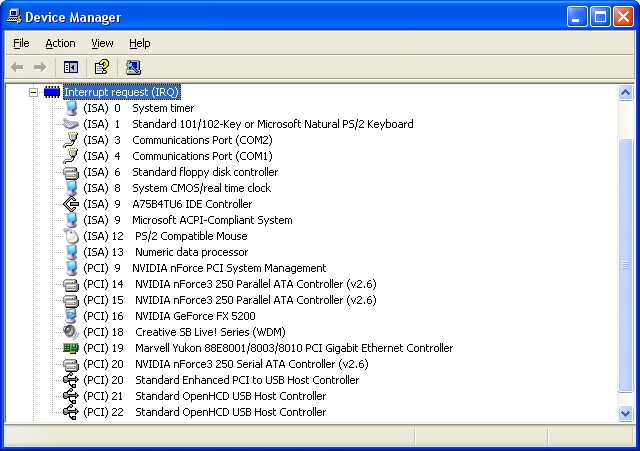Click the Device Manager title bar icon
The width and height of the screenshot is (640, 451).
[14, 17]
